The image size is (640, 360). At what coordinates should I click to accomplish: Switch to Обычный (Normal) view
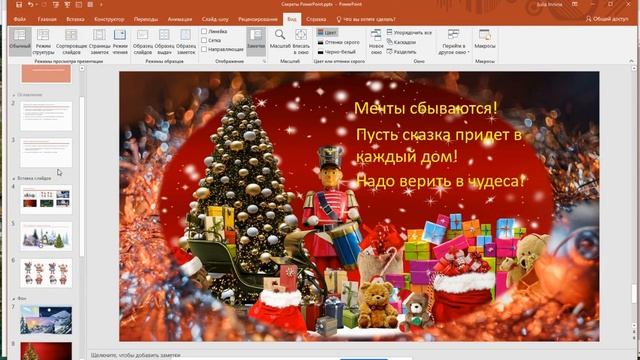point(20,42)
